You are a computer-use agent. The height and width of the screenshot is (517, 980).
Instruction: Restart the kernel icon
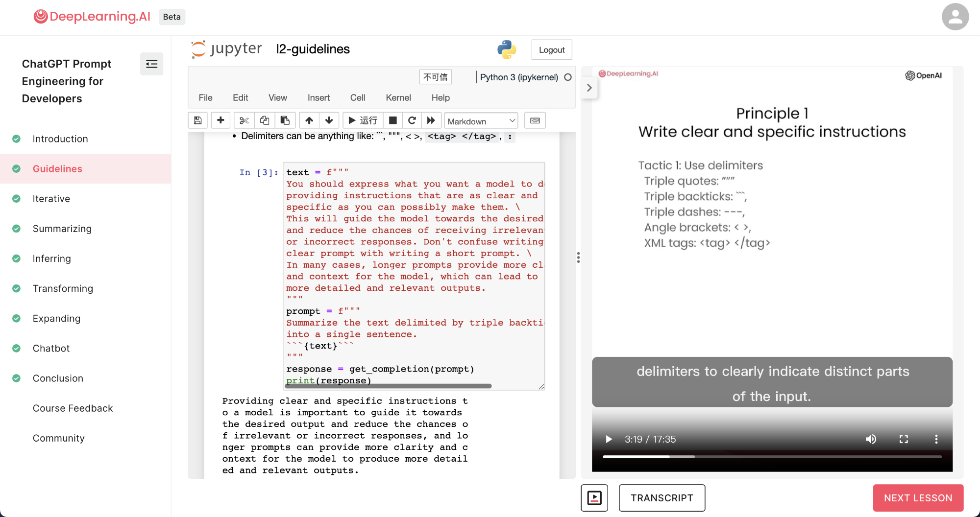412,120
